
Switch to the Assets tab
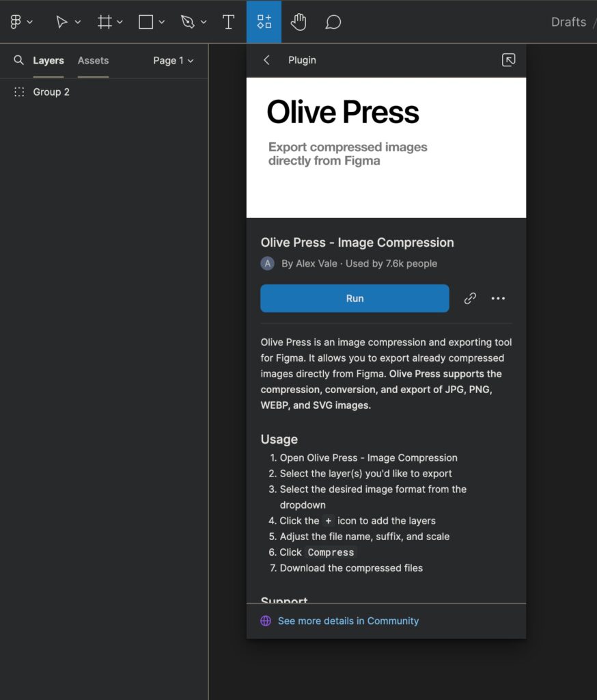[93, 60]
